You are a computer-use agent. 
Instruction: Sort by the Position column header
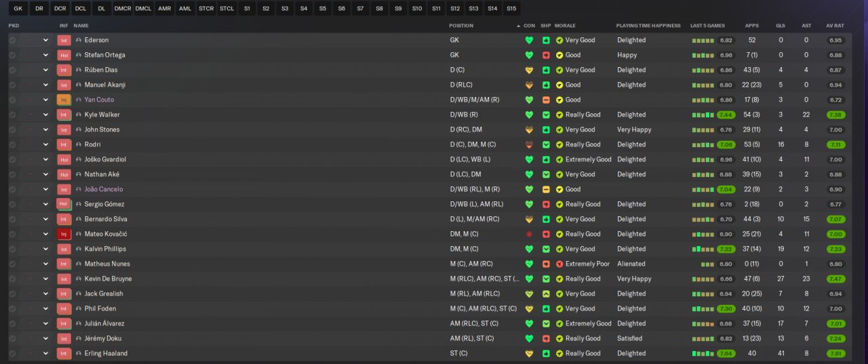[461, 26]
